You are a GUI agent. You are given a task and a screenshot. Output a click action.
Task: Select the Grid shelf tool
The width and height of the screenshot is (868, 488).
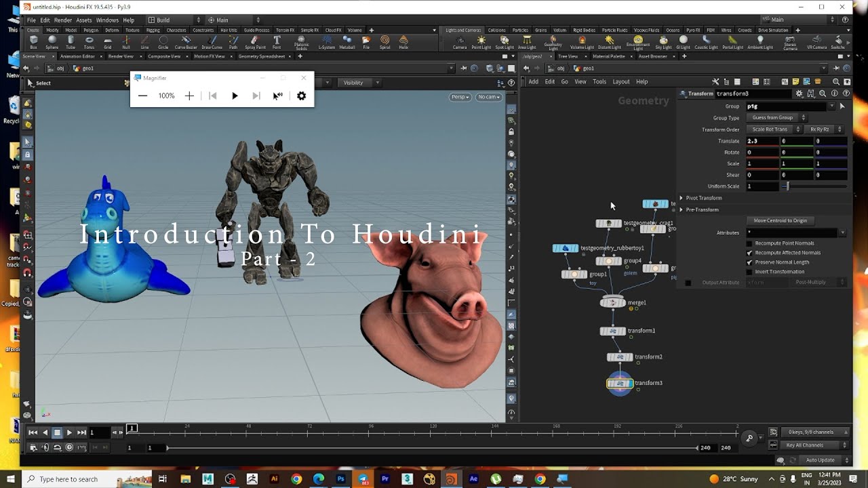point(107,43)
